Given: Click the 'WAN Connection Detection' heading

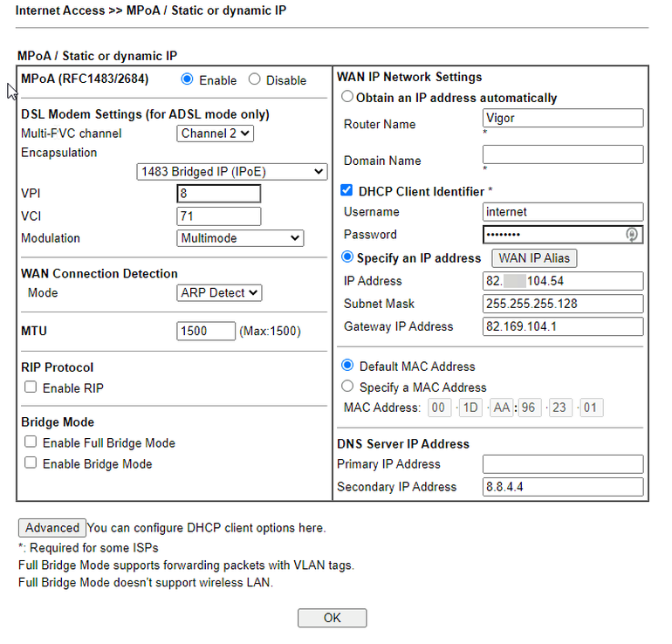Looking at the screenshot, I should coord(99,274).
